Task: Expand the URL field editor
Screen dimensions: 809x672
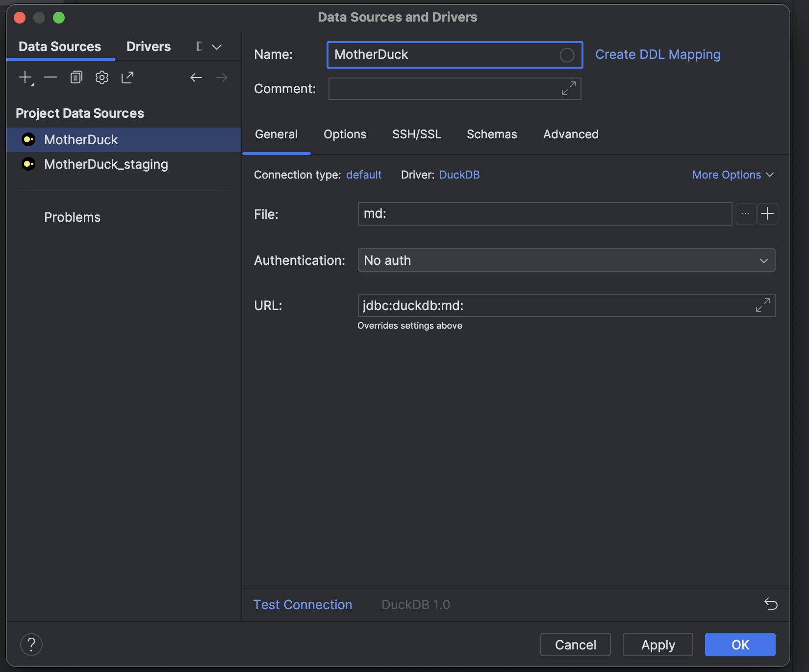Action: click(x=763, y=305)
